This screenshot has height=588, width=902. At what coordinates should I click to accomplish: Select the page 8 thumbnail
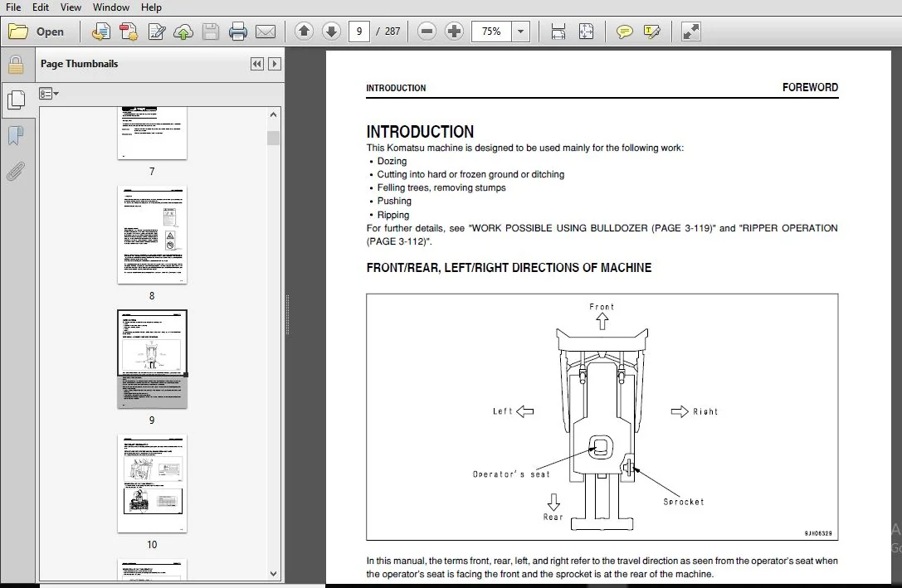pyautogui.click(x=152, y=235)
